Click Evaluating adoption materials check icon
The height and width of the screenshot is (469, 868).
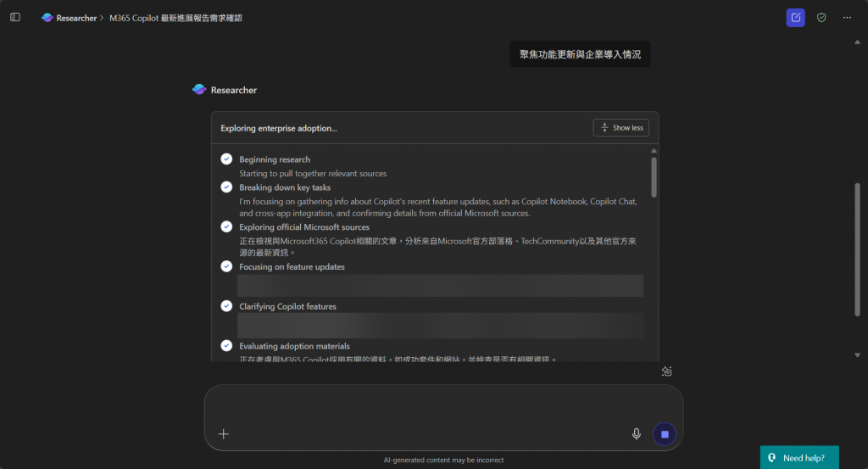pyautogui.click(x=226, y=345)
